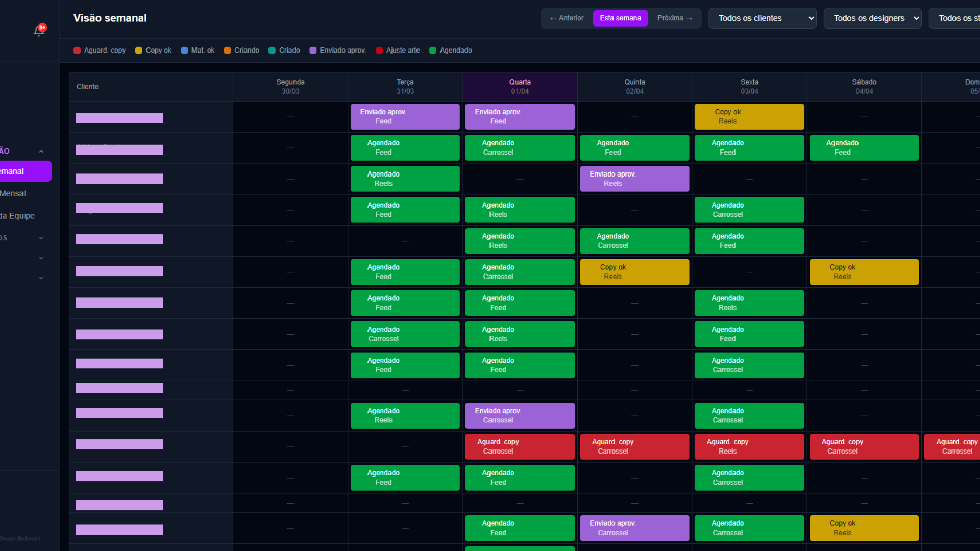Click the notifications bell icon
The image size is (980, 551).
[39, 31]
